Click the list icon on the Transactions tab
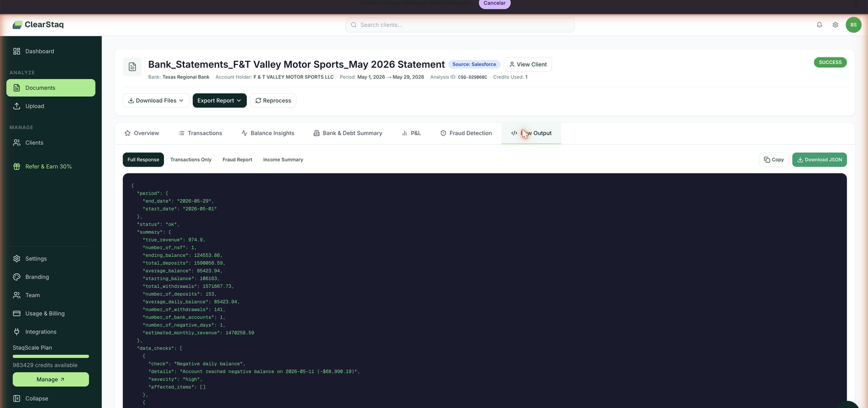 point(181,133)
